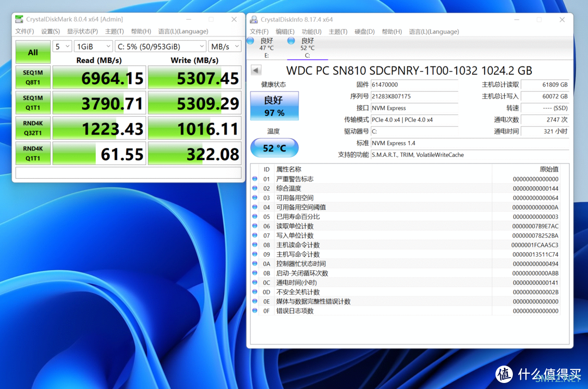Image resolution: width=588 pixels, height=389 pixels.
Task: Open 语言(L)(Language) menu in CrystalDiskInfo
Action: tap(434, 32)
